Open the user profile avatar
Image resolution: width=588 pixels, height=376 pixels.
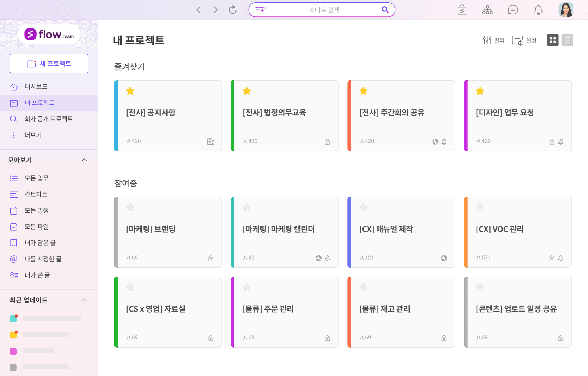[x=566, y=10]
